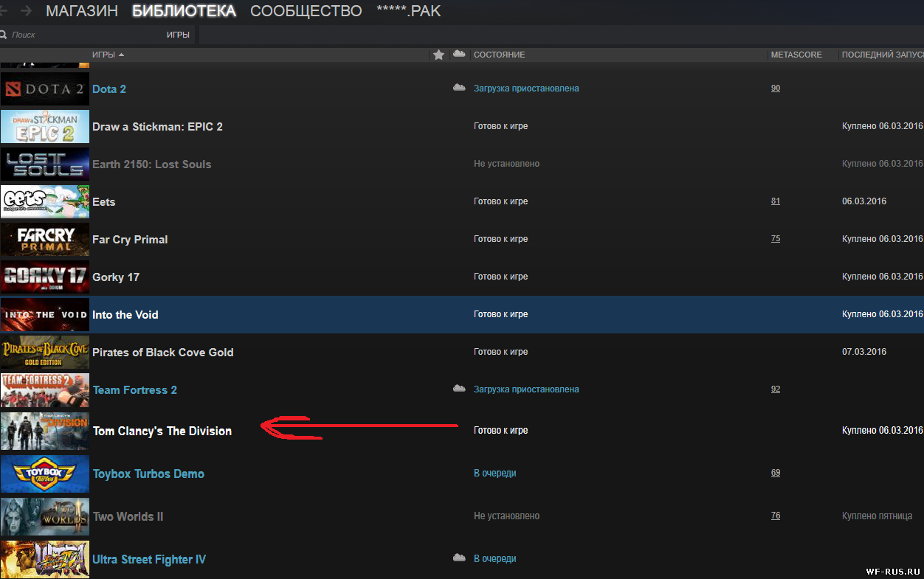
Task: Click Dota 2 Загрузка приостановлена status
Action: pos(526,88)
